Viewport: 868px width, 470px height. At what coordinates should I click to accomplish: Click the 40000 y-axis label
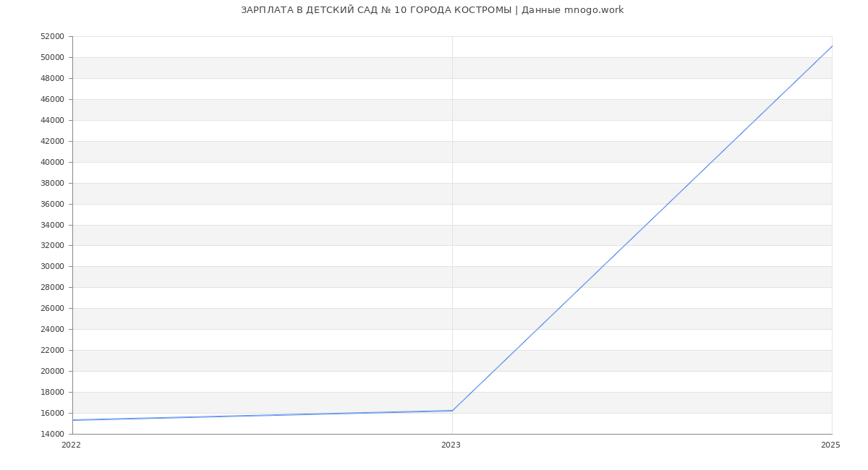point(52,163)
